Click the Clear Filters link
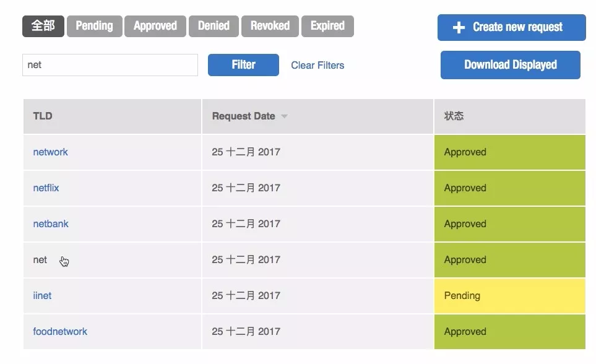Image resolution: width=596 pixels, height=364 pixels. [317, 65]
